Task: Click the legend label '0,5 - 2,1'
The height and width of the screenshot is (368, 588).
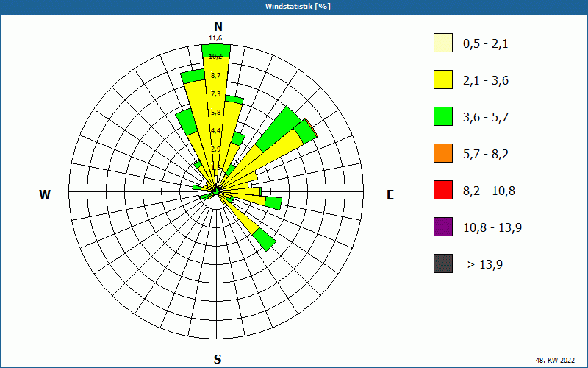Action: 486,44
